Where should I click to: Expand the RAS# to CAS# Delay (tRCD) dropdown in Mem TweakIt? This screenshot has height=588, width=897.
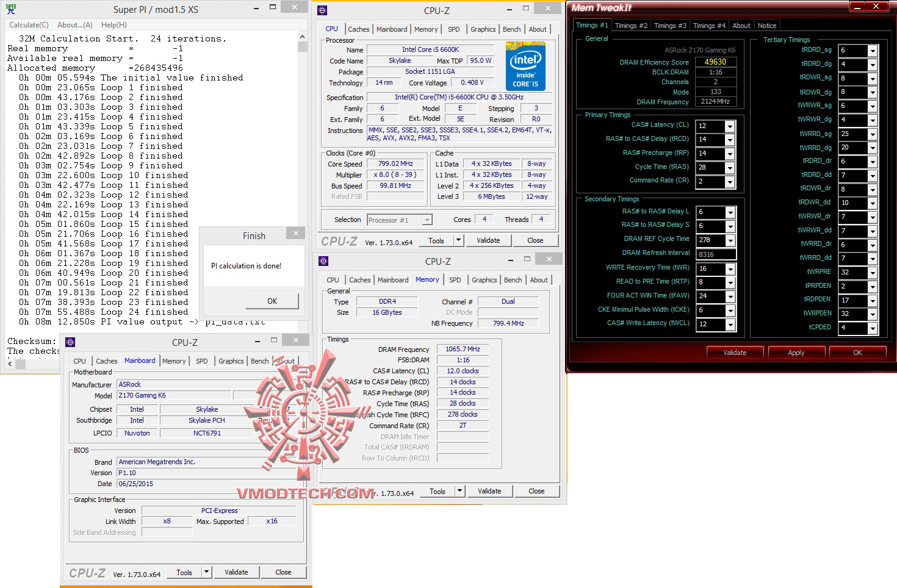click(x=730, y=140)
